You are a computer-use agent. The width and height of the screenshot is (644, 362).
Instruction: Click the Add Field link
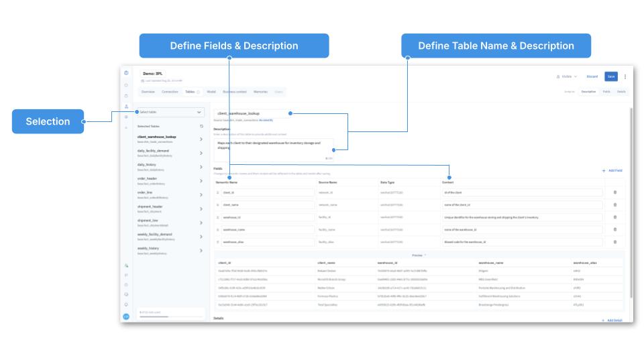coord(612,170)
